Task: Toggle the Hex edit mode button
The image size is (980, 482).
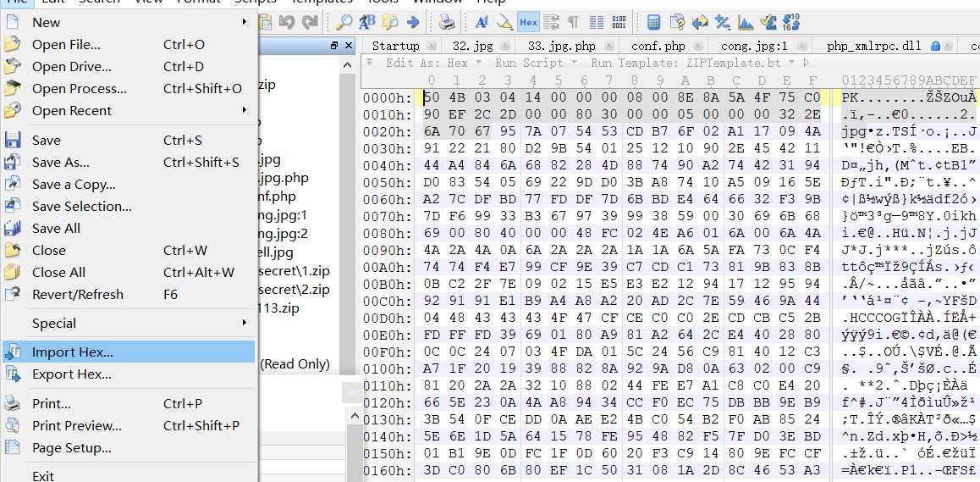Action: tap(528, 23)
